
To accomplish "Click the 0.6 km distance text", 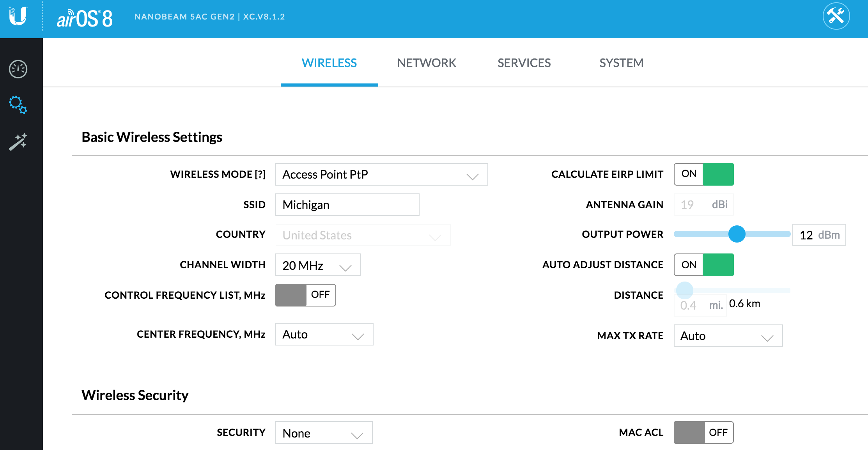I will tap(744, 303).
